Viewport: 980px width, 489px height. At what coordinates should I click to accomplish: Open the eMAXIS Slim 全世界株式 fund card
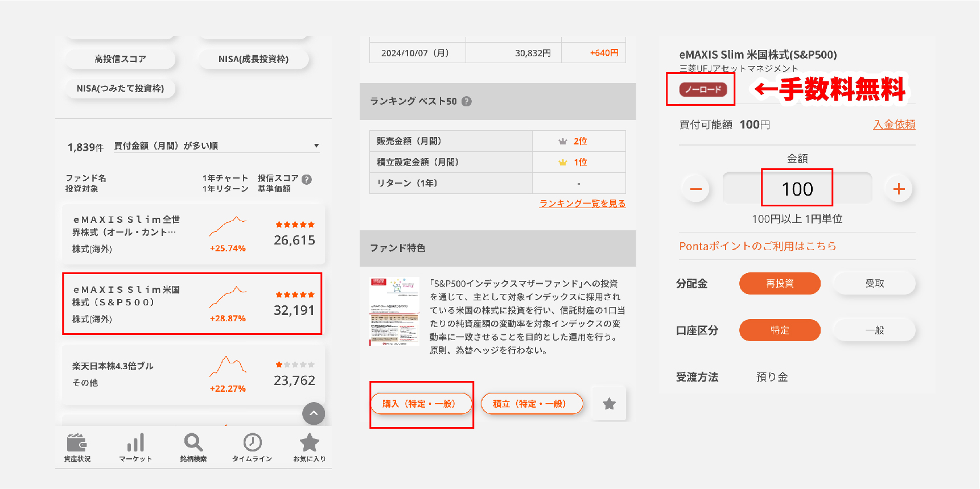[x=193, y=234]
